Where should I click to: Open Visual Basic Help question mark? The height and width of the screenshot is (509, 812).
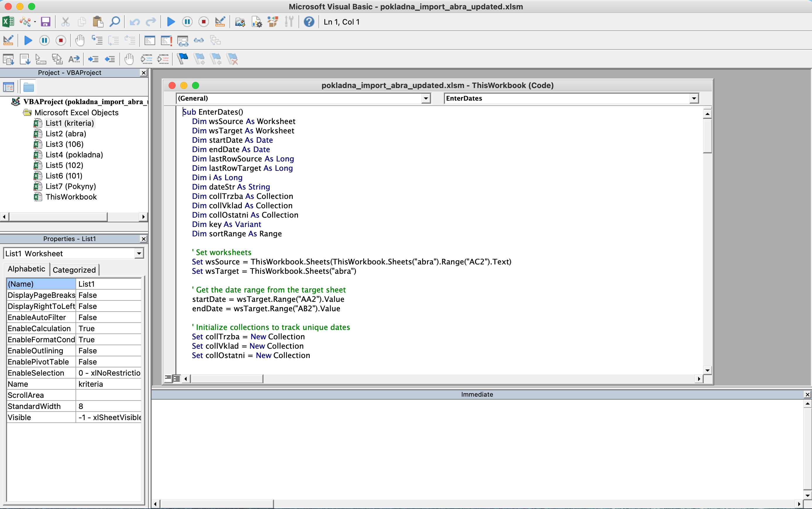309,22
